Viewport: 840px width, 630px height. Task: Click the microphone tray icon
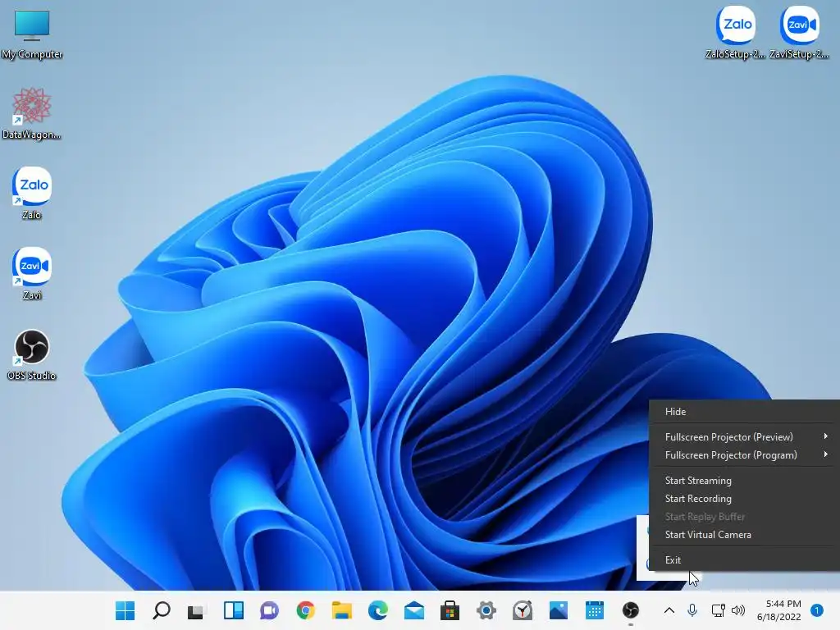click(x=692, y=610)
